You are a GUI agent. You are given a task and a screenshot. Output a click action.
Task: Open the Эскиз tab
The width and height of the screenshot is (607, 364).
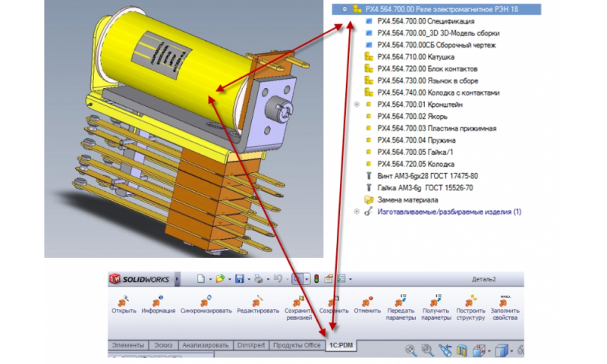coord(162,346)
